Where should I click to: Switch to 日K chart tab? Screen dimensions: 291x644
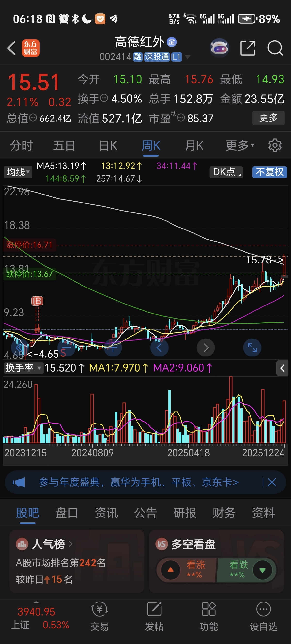coord(108,145)
